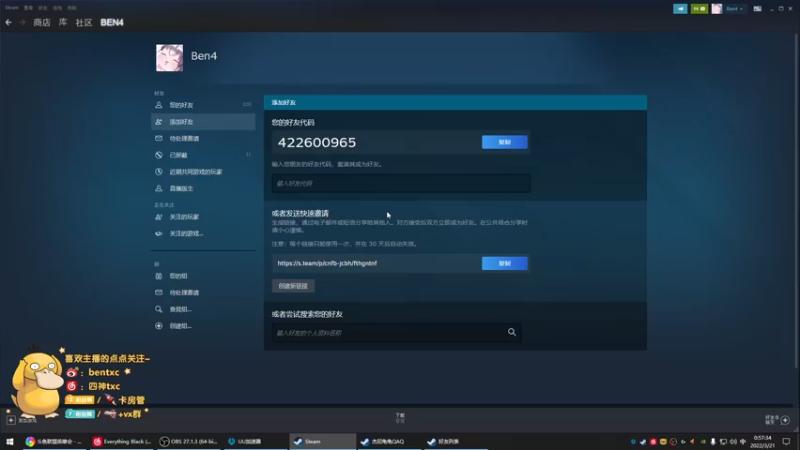The image size is (800, 450).
Task: Click the add-person icon beside 添加好友
Action: click(159, 122)
